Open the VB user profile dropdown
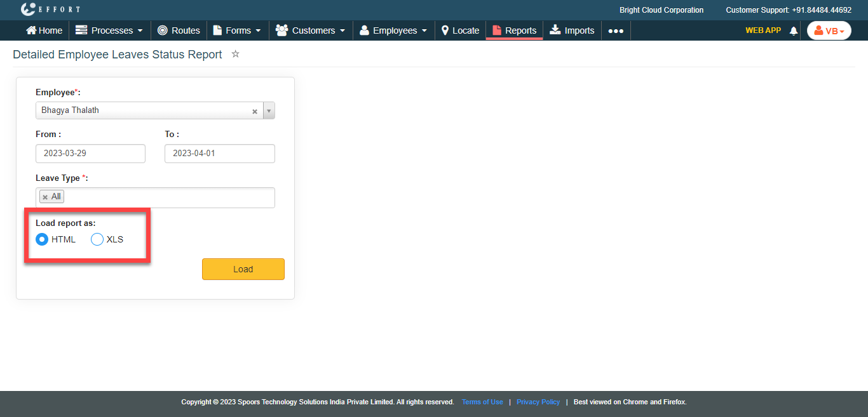 point(829,30)
